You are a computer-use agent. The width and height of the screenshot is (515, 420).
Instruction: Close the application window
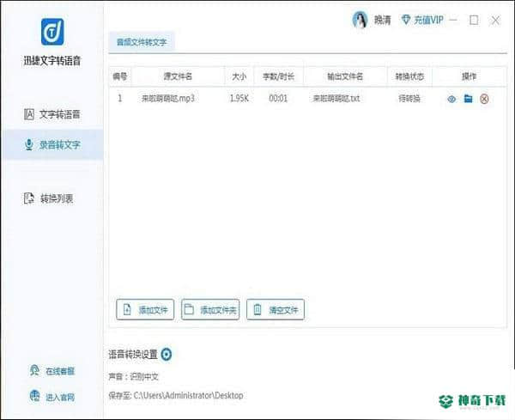pyautogui.click(x=495, y=21)
